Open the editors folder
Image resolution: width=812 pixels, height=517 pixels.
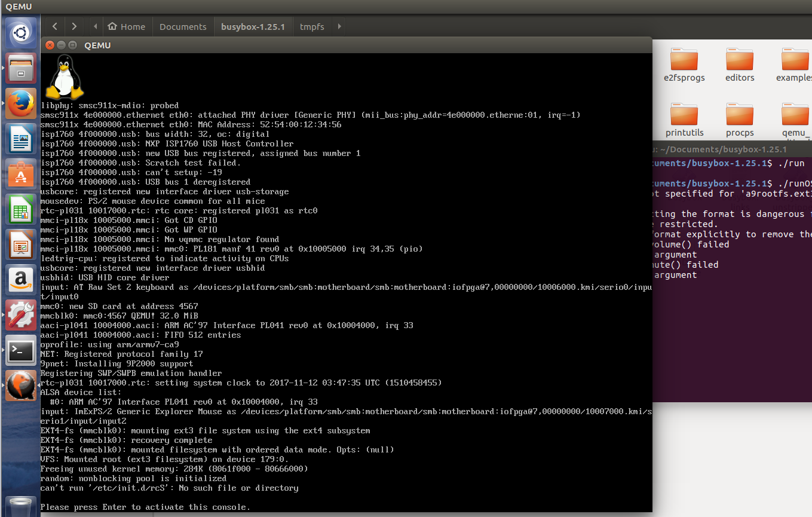pos(740,65)
